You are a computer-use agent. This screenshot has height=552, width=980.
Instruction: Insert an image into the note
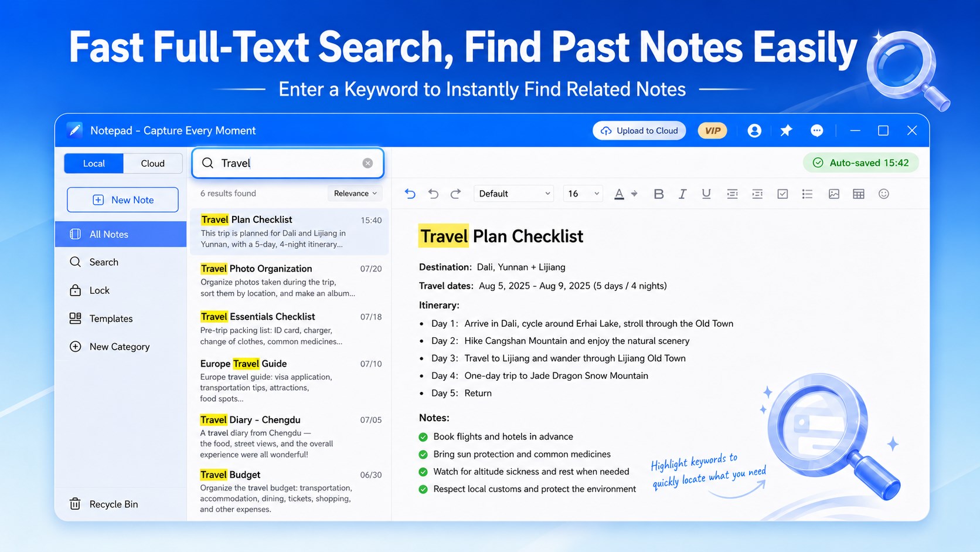[x=834, y=194]
